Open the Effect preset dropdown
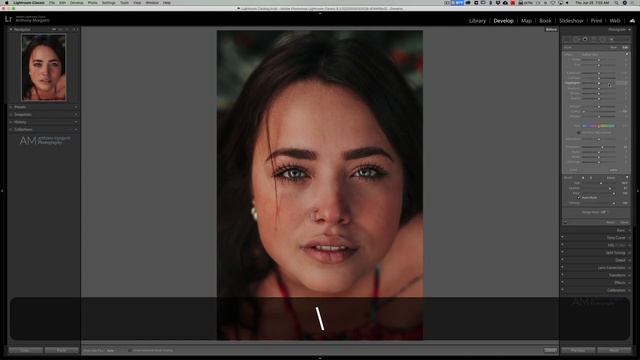Image resolution: width=640 pixels, height=360 pixels. 590,54
